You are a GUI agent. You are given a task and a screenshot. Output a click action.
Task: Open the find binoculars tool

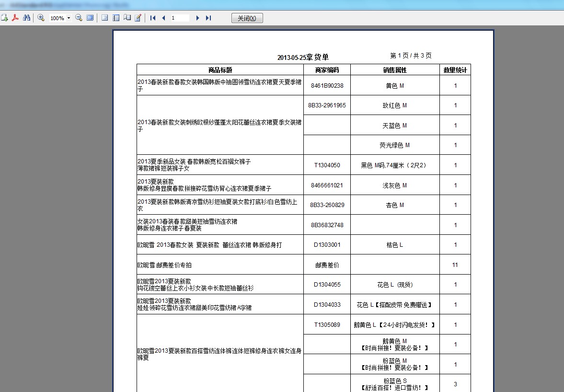(x=27, y=18)
